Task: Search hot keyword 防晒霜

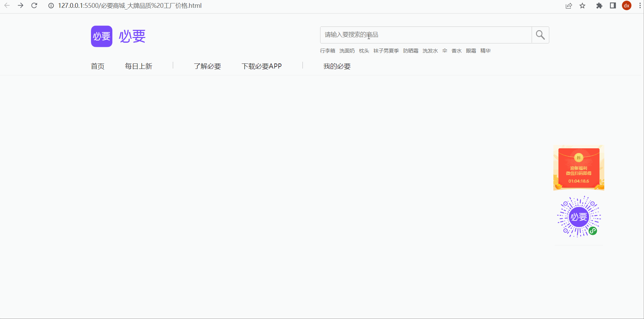Action: click(411, 51)
